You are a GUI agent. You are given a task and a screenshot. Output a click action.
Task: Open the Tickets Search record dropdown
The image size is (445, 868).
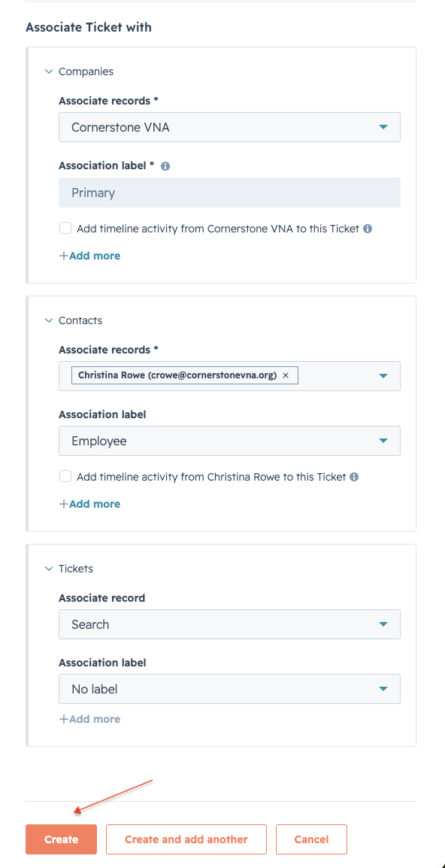pyautogui.click(x=230, y=624)
